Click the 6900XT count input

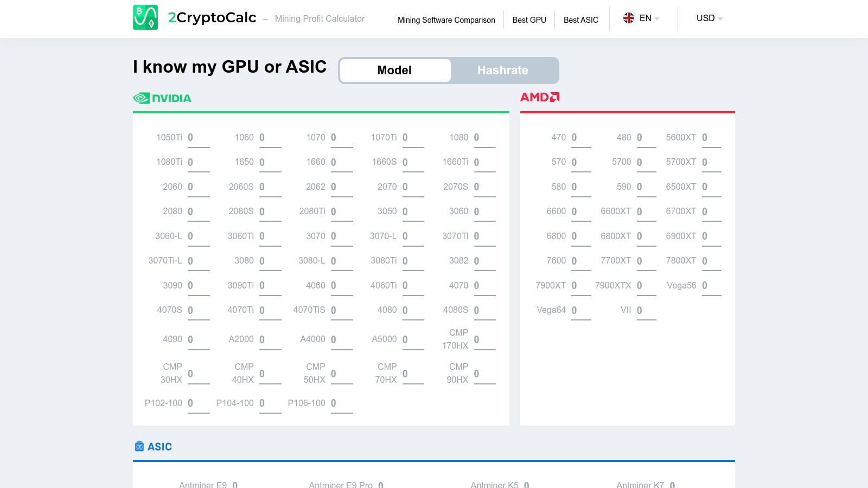tap(711, 236)
